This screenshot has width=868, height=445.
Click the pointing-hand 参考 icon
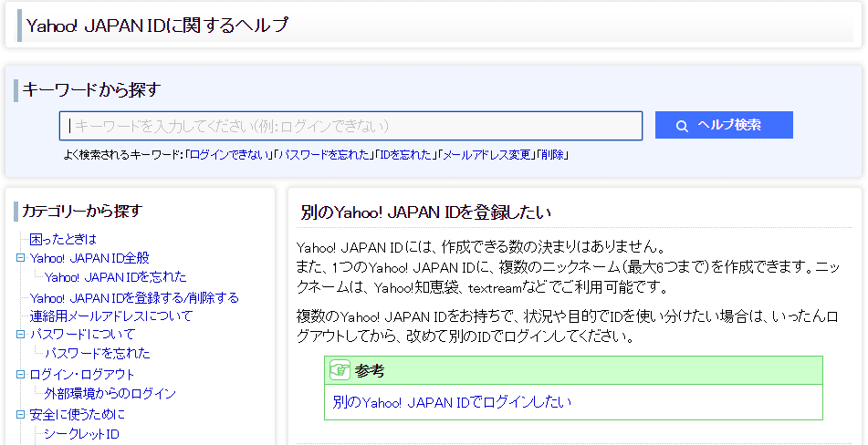click(340, 370)
